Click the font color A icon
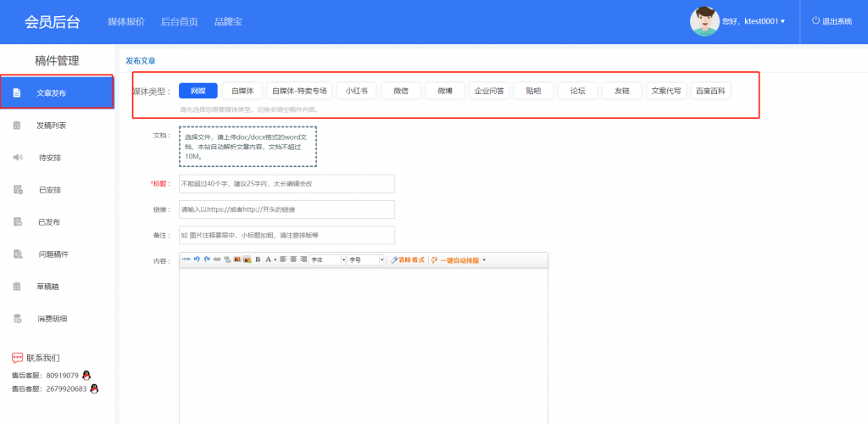Viewport: 868px width, 424px height. [268, 259]
